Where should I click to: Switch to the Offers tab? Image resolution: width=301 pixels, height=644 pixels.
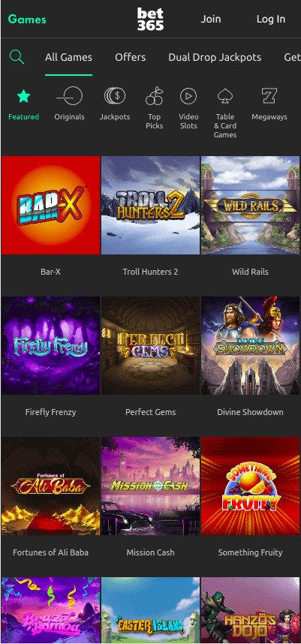click(x=130, y=57)
